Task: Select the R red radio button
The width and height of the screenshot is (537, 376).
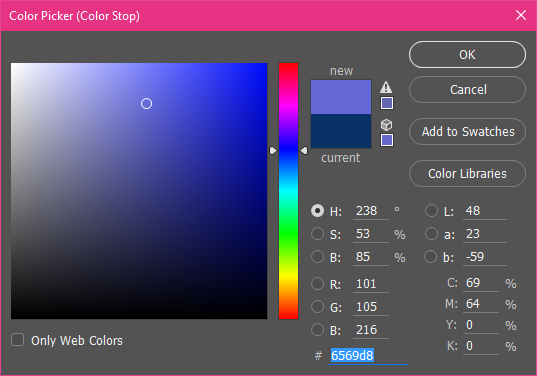Action: coord(317,284)
